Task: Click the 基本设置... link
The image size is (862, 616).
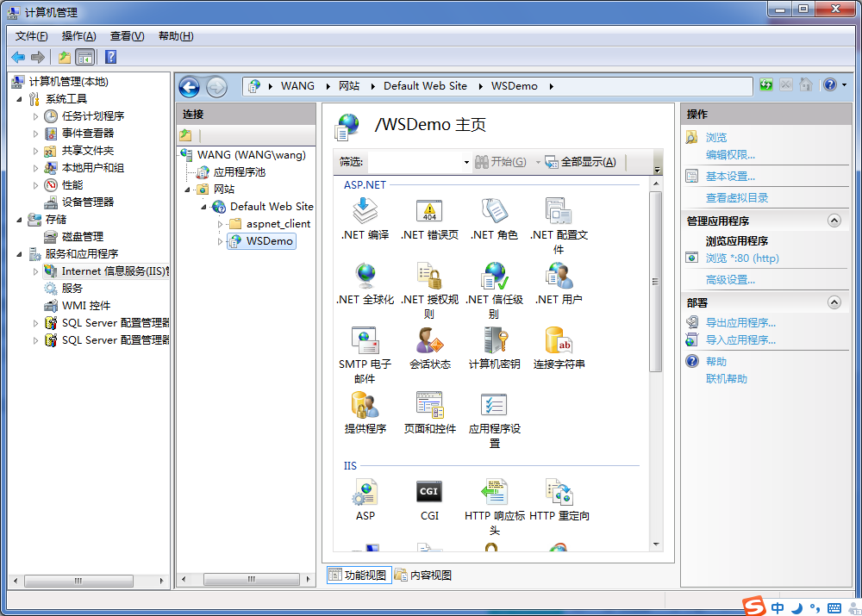Action: click(730, 177)
